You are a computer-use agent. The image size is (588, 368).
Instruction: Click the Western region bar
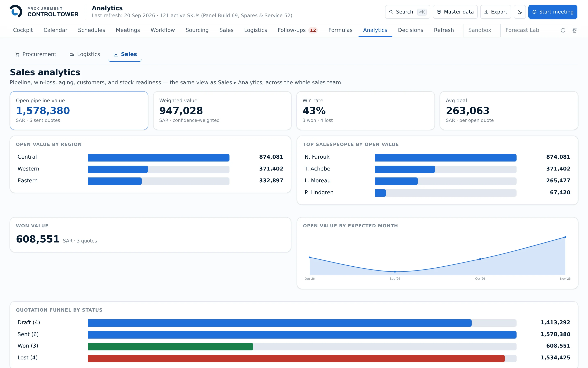(x=118, y=169)
